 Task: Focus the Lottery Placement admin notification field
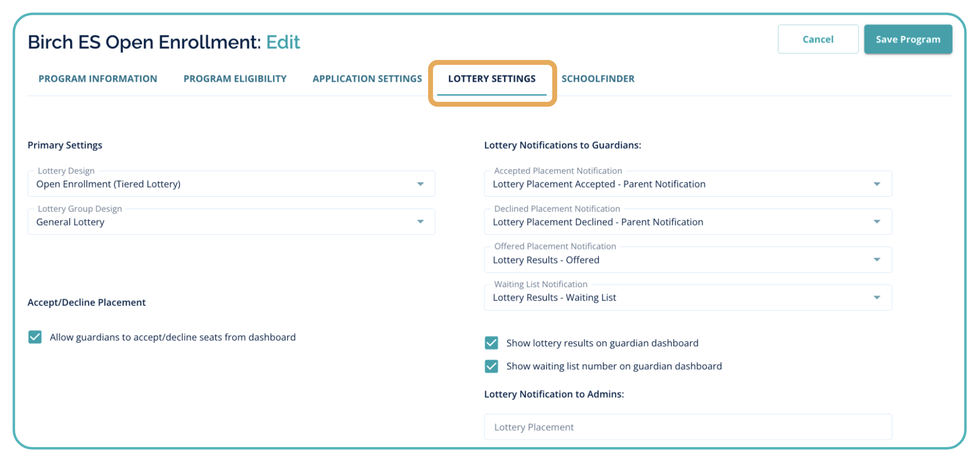pos(688,427)
